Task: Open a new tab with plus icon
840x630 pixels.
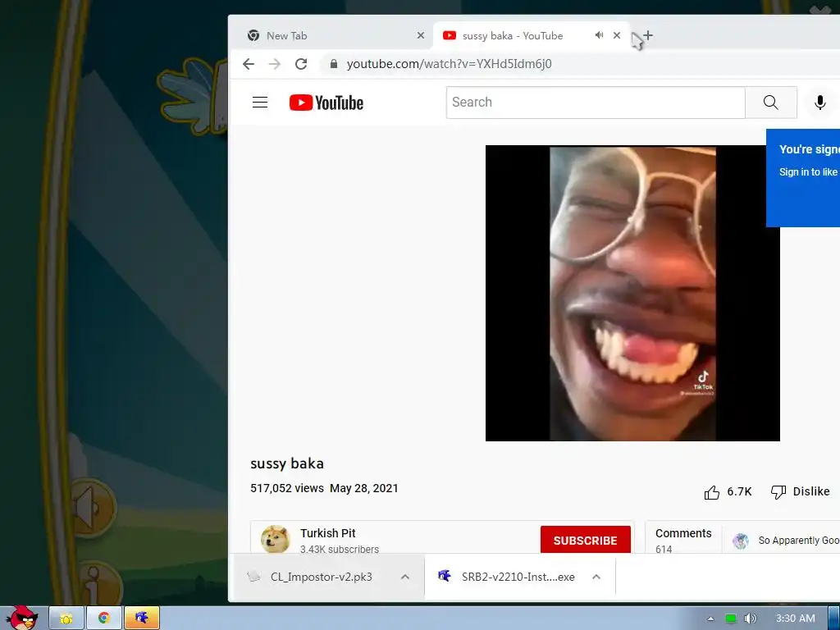Action: [648, 35]
